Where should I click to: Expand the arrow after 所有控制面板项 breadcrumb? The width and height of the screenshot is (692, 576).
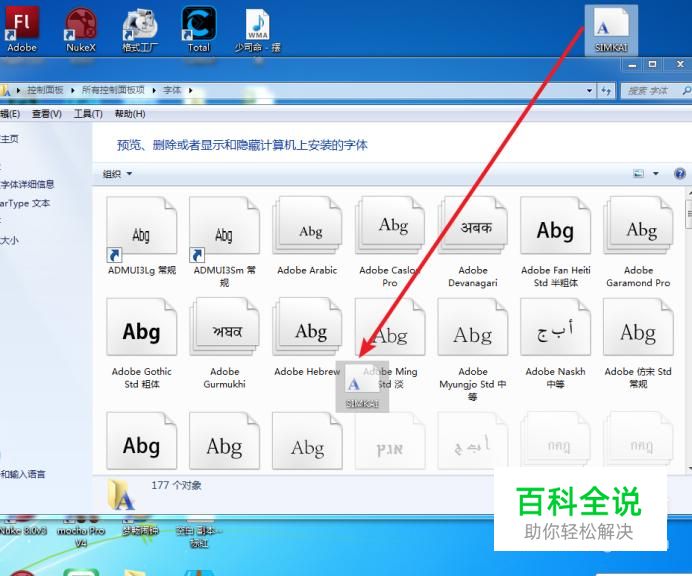click(x=154, y=90)
